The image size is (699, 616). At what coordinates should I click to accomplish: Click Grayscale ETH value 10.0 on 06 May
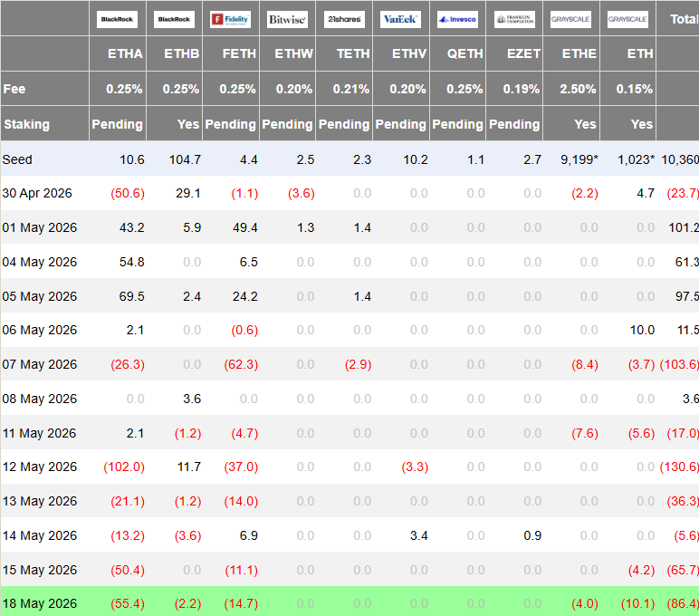(x=642, y=330)
